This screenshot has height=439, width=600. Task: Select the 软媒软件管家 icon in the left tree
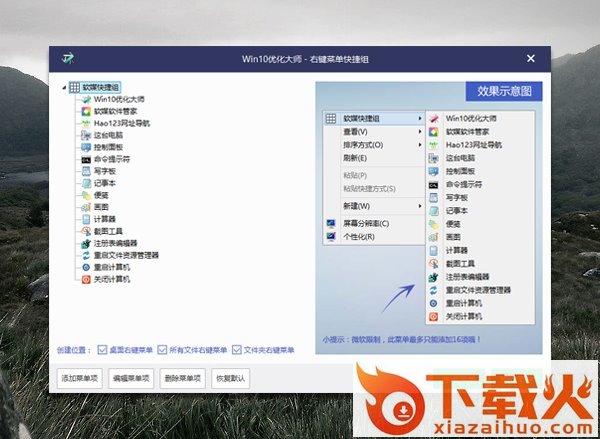click(86, 112)
